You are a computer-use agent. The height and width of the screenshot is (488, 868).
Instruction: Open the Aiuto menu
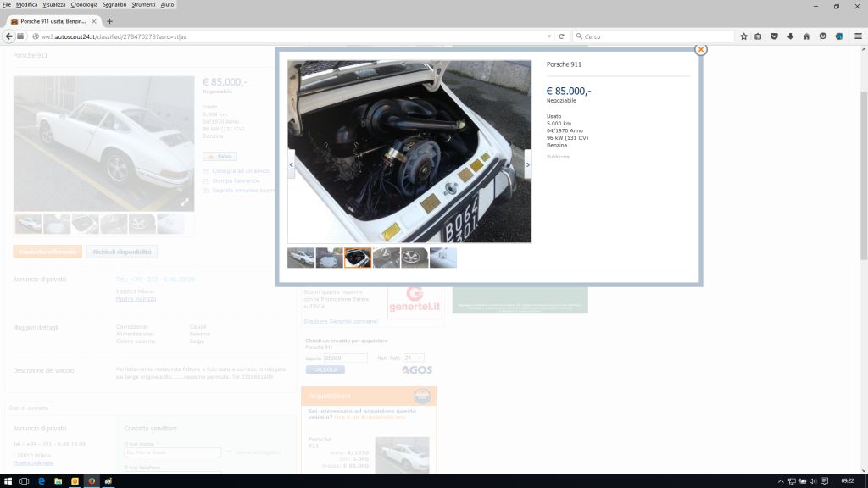coord(167,4)
